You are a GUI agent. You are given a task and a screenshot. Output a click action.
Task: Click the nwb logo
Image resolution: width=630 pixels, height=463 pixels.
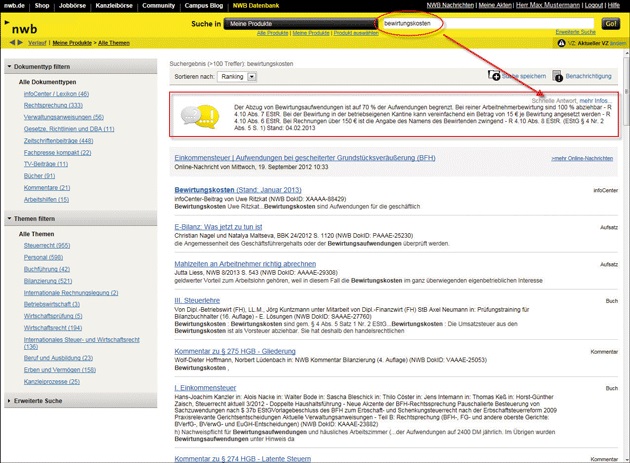pyautogui.click(x=22, y=30)
